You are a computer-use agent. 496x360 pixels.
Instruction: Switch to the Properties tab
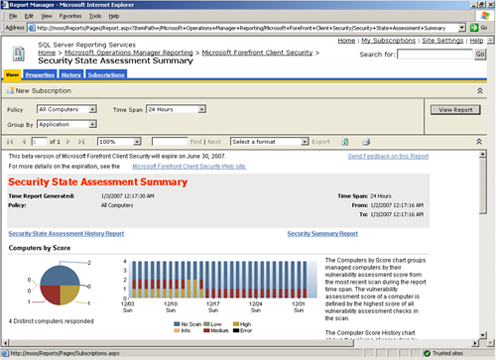[x=40, y=75]
